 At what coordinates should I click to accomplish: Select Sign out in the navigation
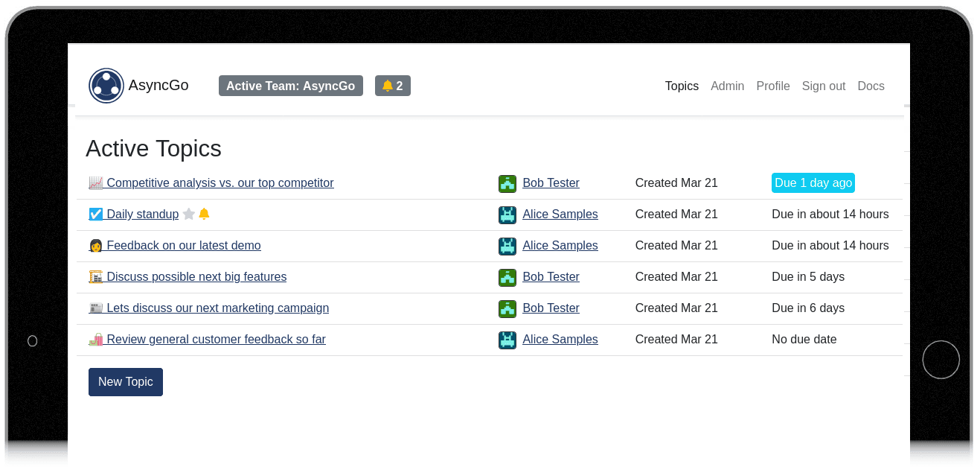point(823,86)
